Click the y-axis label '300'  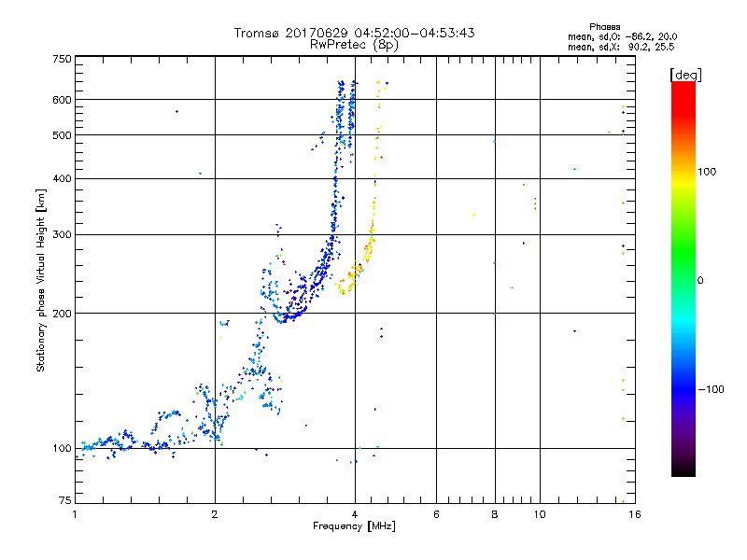point(62,235)
